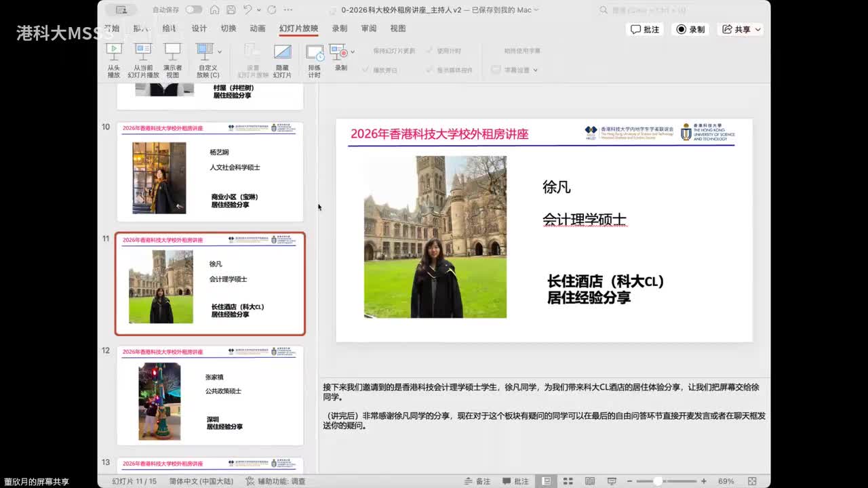Screen dimensions: 868x488
Task: Switch to normal view icon in status bar
Action: tap(547, 481)
